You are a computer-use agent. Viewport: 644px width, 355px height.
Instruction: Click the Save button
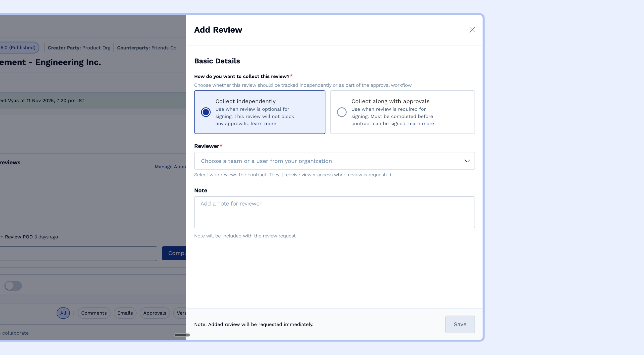460,324
